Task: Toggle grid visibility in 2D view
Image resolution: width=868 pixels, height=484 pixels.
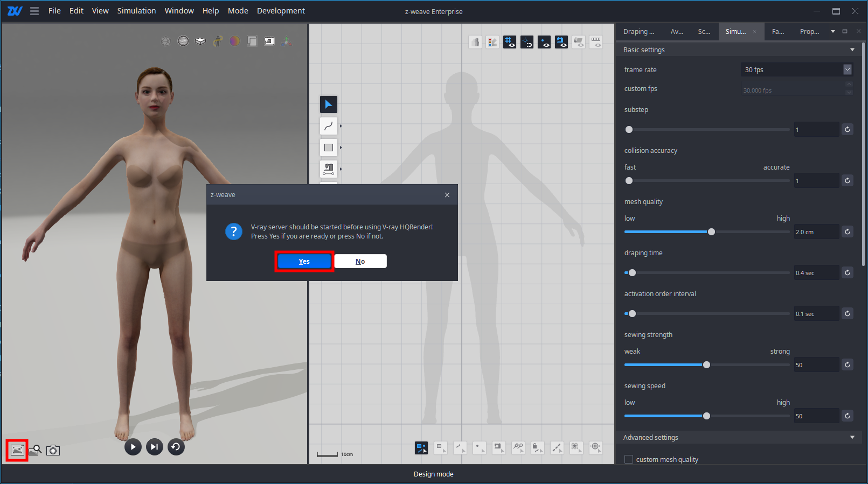Action: [510, 42]
